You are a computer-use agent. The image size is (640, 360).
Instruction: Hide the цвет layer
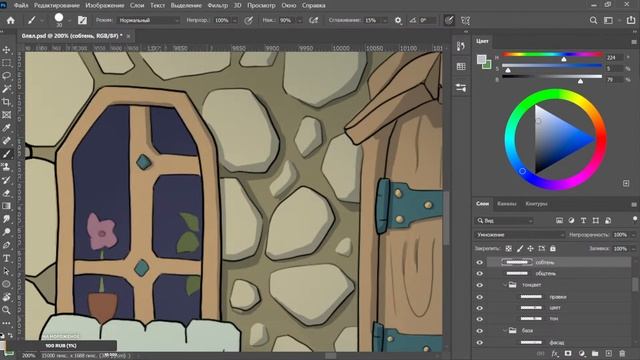pos(480,308)
